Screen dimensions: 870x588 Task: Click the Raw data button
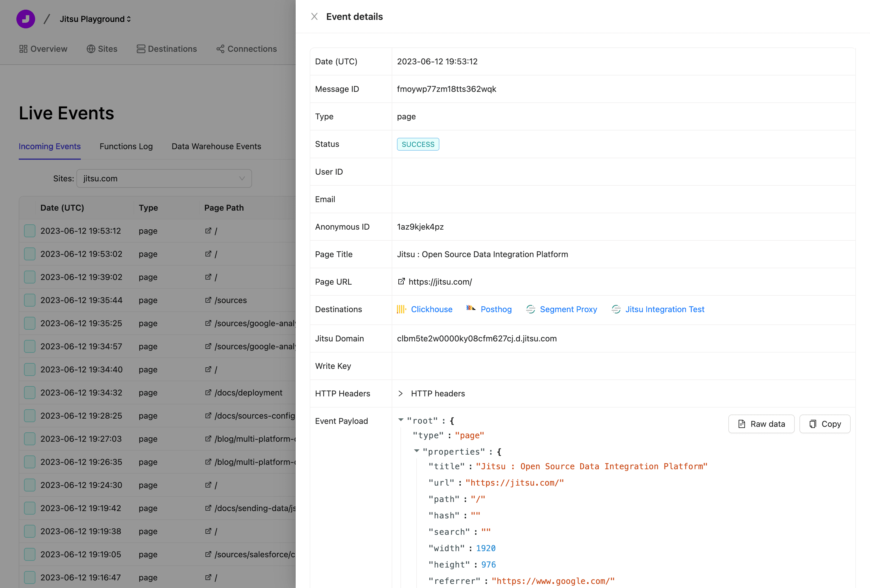(761, 424)
